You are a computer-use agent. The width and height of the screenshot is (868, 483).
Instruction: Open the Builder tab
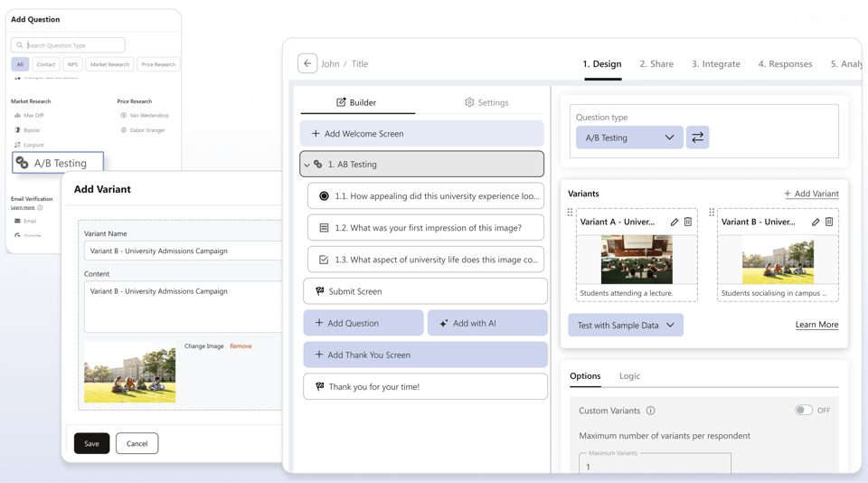point(358,102)
